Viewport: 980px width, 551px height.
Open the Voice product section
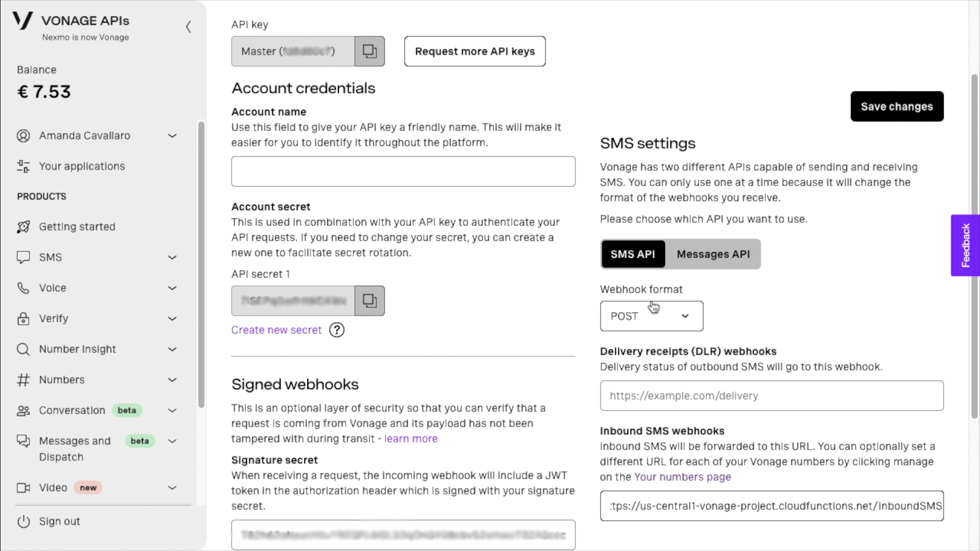(53, 288)
